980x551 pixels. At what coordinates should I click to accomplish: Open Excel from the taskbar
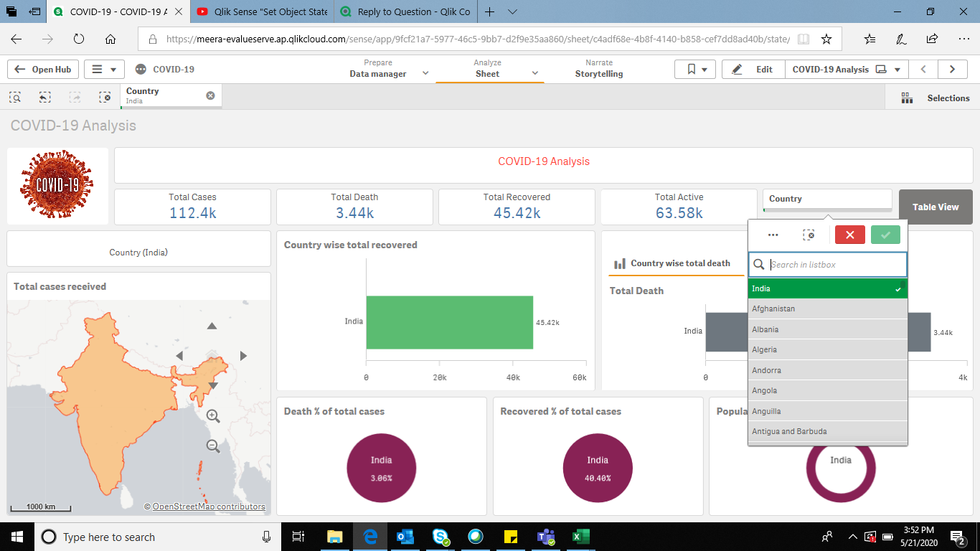pyautogui.click(x=580, y=537)
